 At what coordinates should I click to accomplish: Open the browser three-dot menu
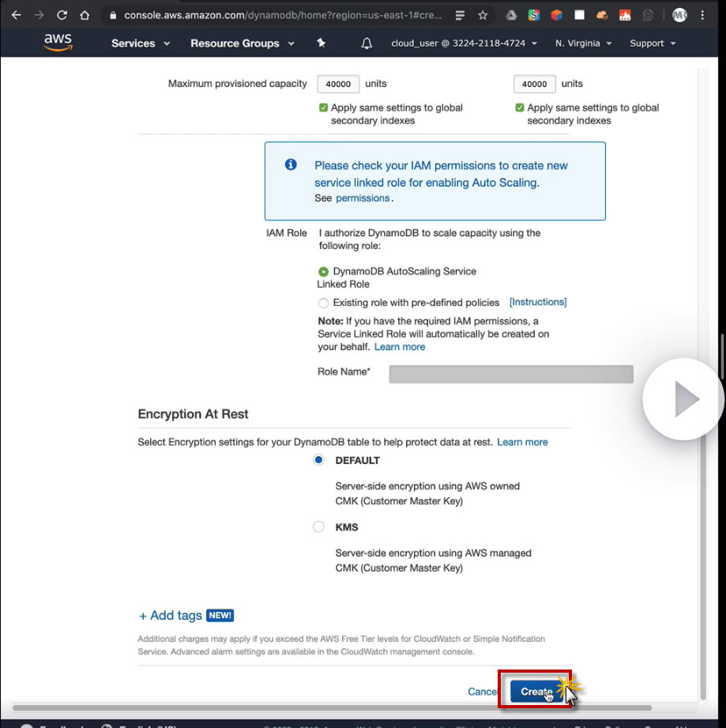(x=703, y=15)
